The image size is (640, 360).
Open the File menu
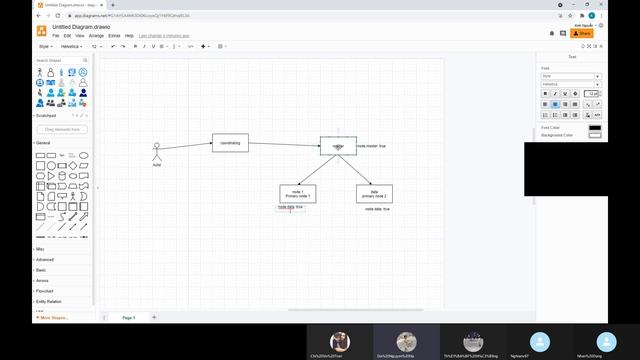click(x=56, y=36)
